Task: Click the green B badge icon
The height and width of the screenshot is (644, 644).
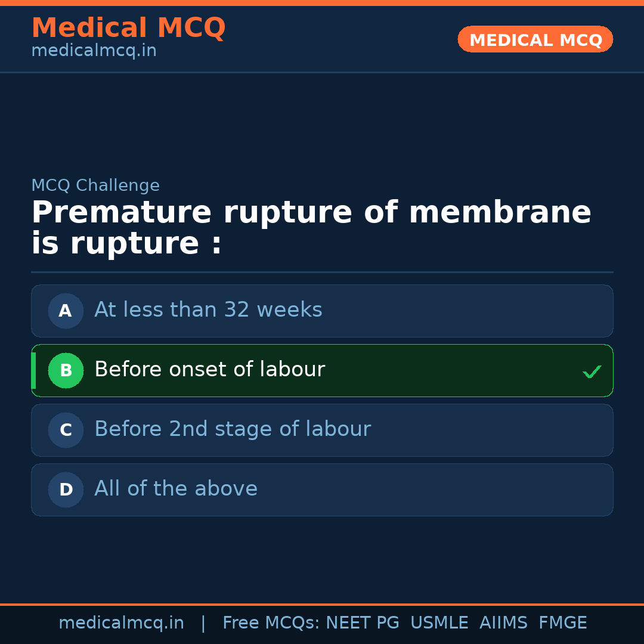Action: [66, 370]
